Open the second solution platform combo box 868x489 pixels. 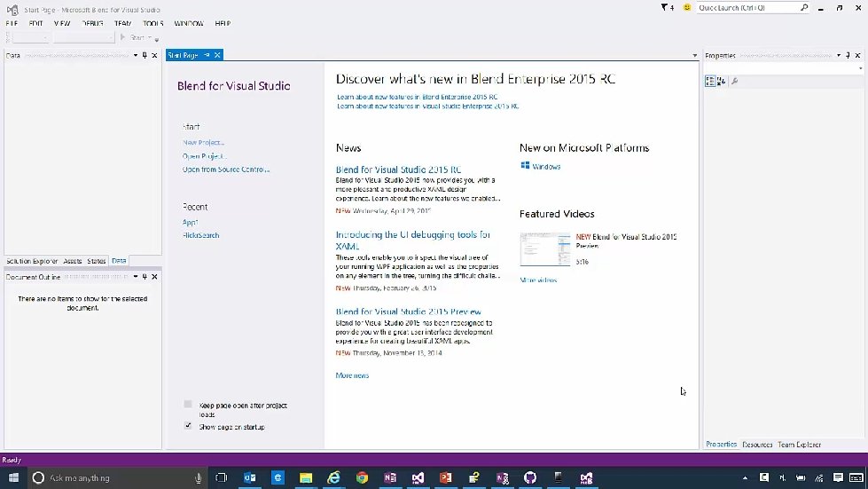coord(84,37)
